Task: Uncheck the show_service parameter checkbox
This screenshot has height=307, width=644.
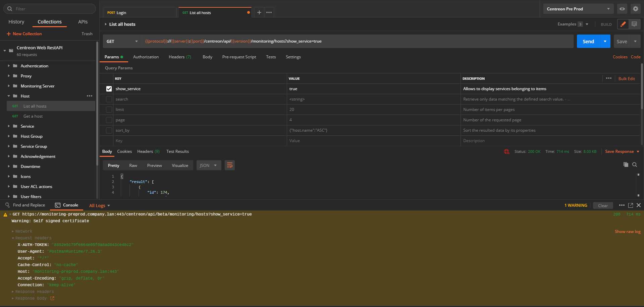Action: click(109, 89)
